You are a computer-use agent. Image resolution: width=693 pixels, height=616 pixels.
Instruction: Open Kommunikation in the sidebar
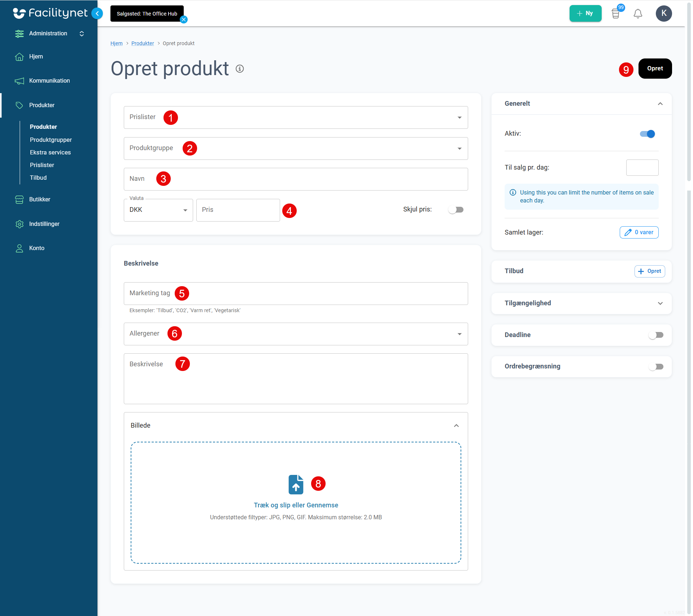click(x=49, y=81)
